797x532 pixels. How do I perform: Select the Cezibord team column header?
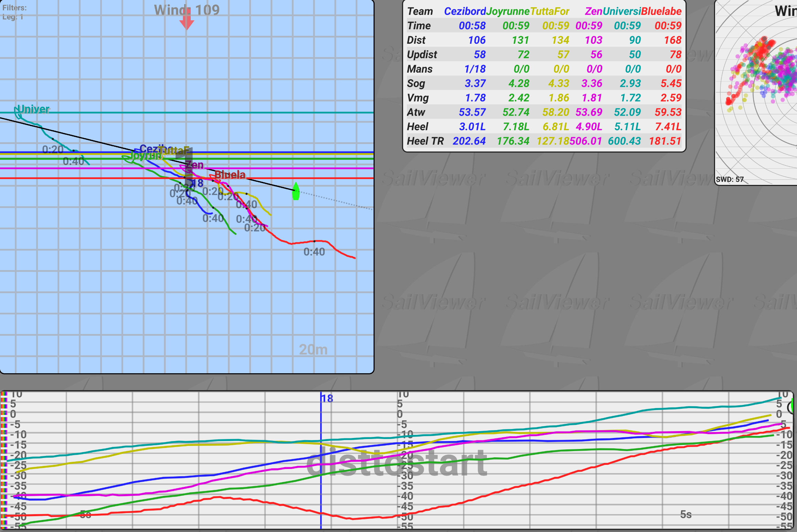point(464,11)
